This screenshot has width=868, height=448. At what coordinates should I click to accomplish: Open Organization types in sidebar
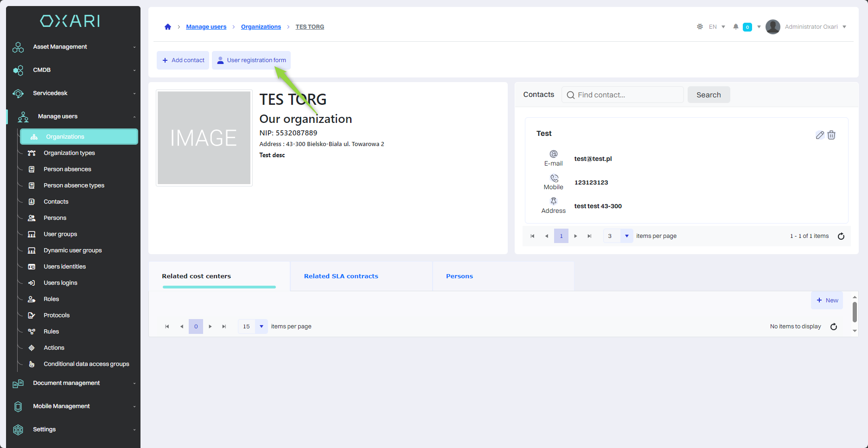(x=69, y=153)
